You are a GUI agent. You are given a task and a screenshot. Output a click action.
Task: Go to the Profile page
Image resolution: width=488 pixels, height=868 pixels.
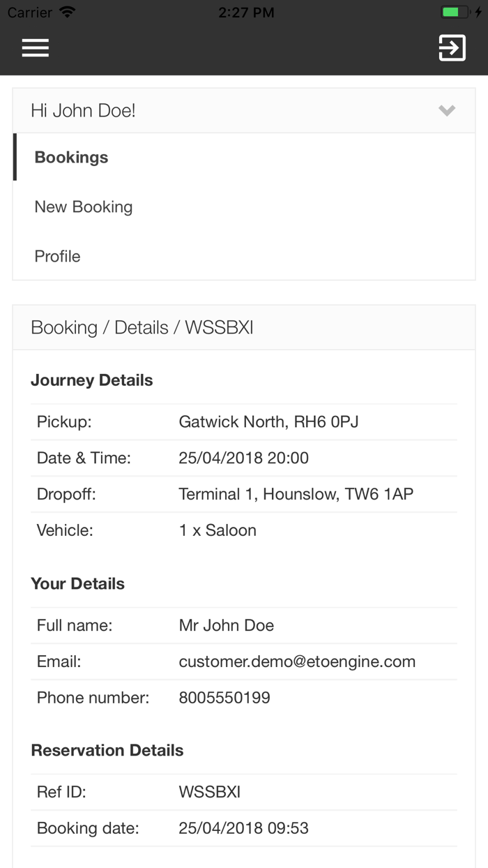click(x=57, y=256)
